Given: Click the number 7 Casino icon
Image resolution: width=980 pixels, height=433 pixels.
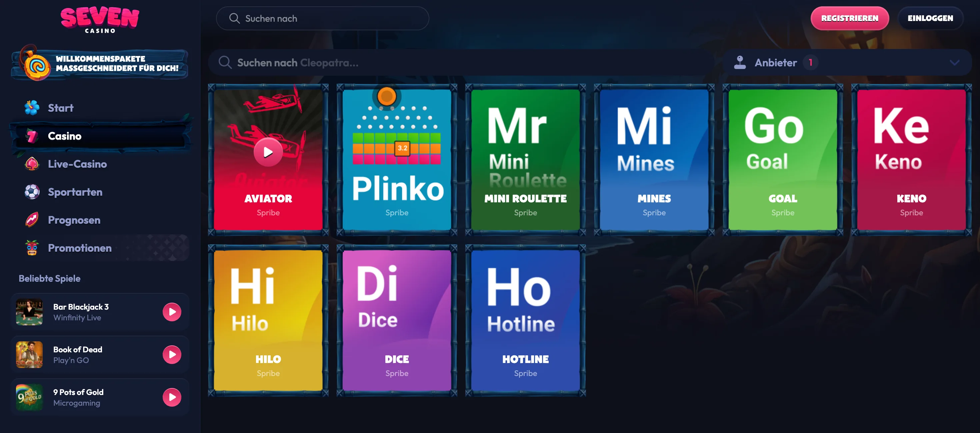Looking at the screenshot, I should click(x=32, y=136).
